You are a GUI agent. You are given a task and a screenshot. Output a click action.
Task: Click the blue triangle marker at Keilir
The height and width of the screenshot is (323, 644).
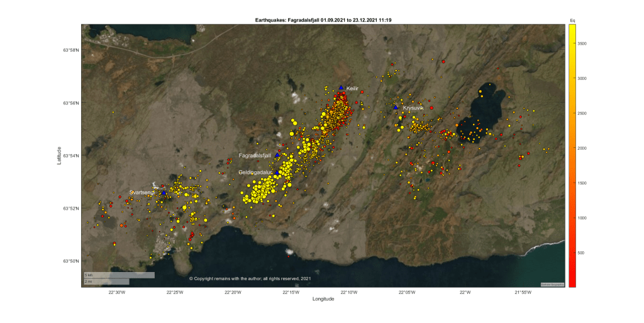(x=341, y=88)
